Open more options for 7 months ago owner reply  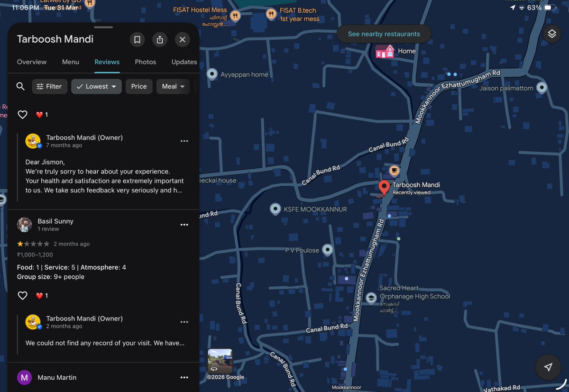(184, 141)
